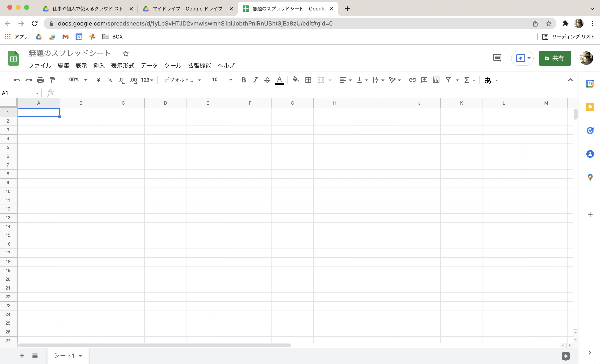Image resolution: width=600 pixels, height=364 pixels.
Task: Open the font size 10 dropdown
Action: (x=222, y=80)
